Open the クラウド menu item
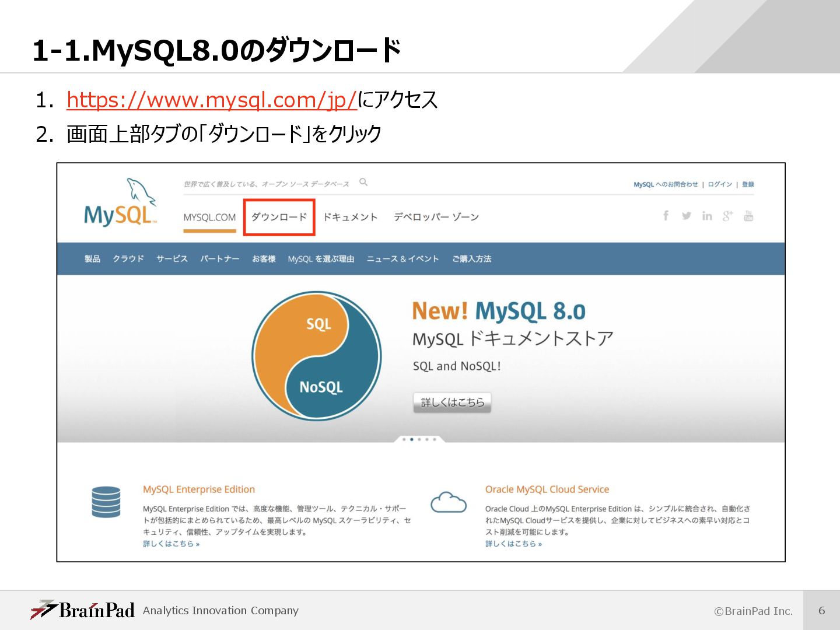 (128, 259)
